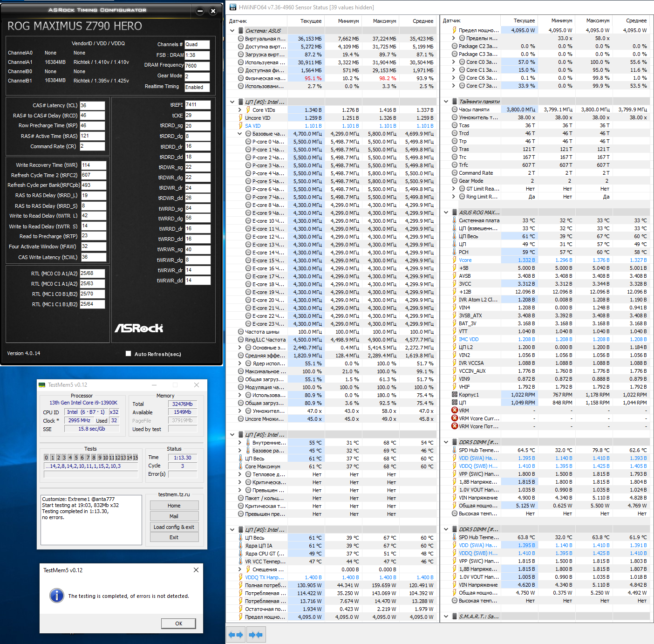Viewport: 654px width, 644px height.
Task: Click the HWiNFO64 title bar app icon
Action: point(233,7)
